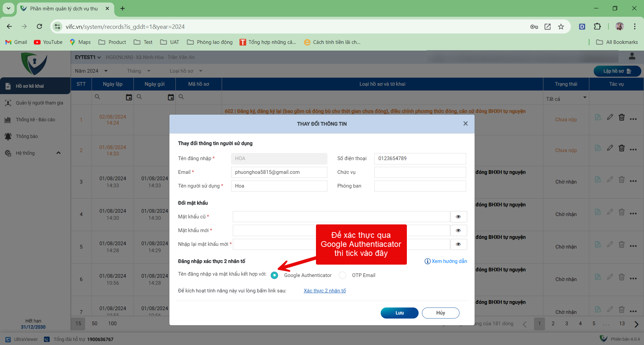
Task: Click Xem hướng dẫn help link
Action: pyautogui.click(x=446, y=261)
